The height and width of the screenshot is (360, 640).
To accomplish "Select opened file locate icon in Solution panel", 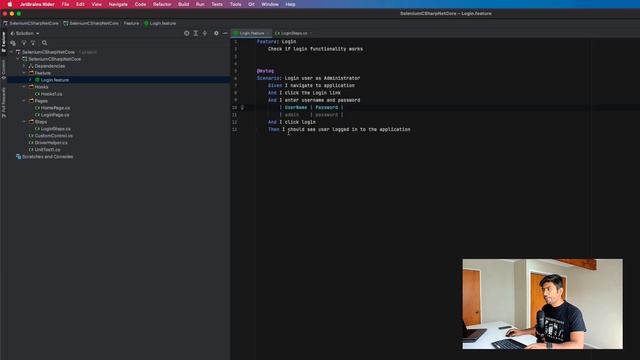I will pos(187,33).
